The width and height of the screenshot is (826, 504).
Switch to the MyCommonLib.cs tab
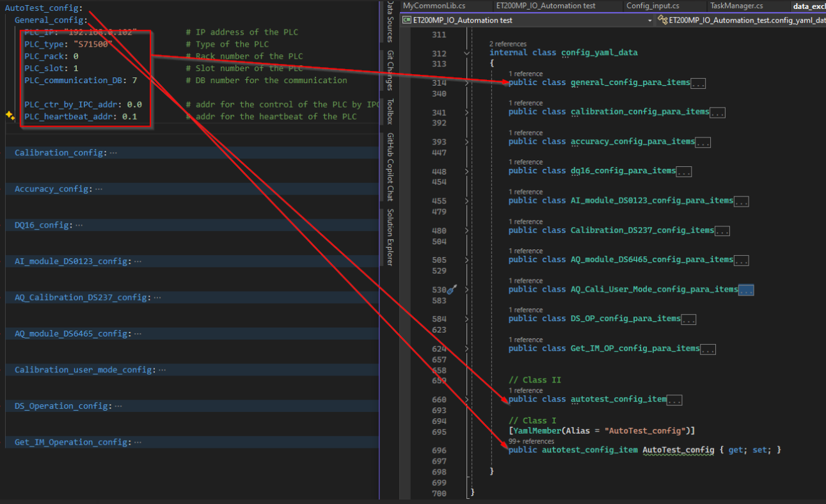point(434,6)
